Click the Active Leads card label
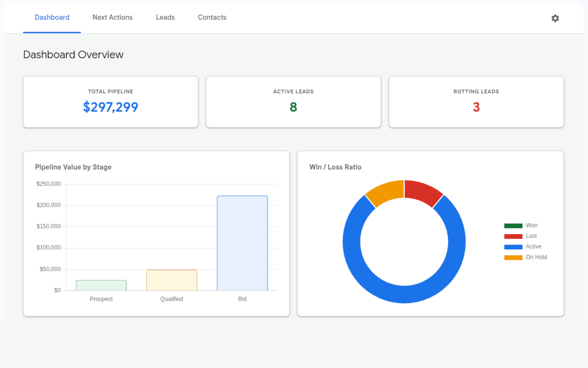The image size is (588, 368). (294, 92)
